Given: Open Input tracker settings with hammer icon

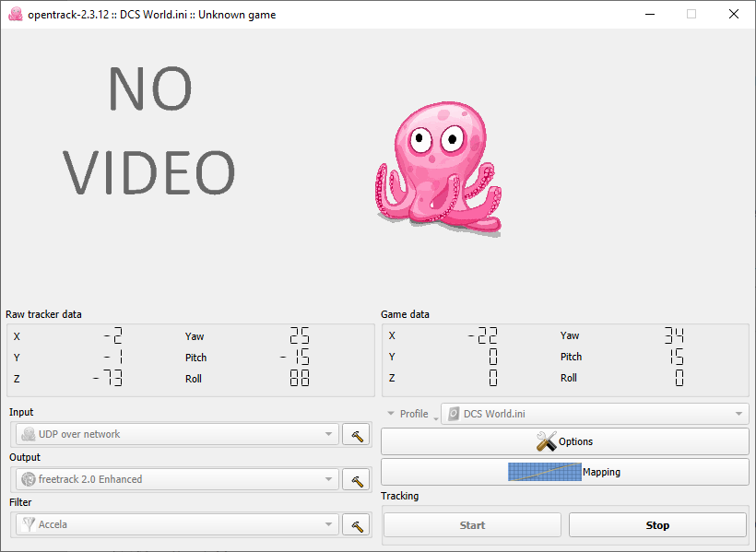Looking at the screenshot, I should (x=355, y=434).
